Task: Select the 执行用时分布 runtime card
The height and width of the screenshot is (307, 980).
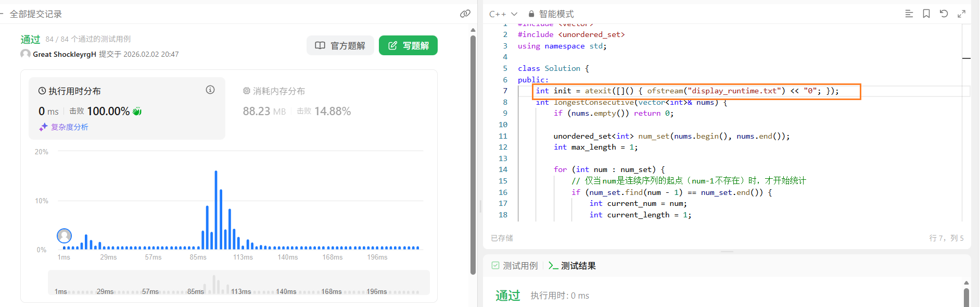Action: pos(127,108)
